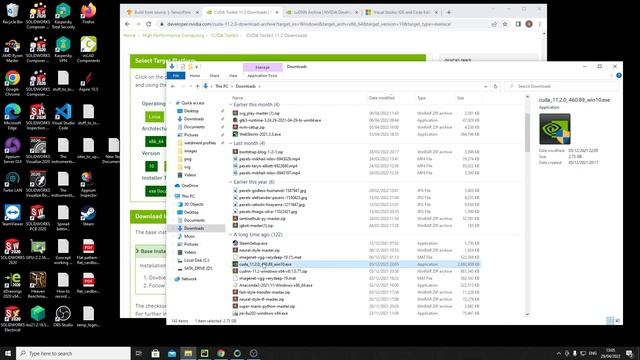Open the File menu in Explorer
640x360 pixels.
176,76
